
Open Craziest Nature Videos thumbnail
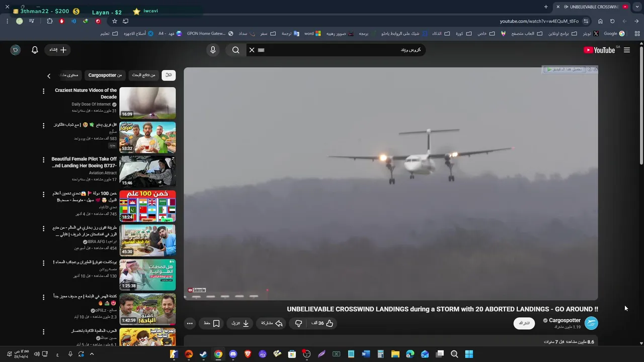pyautogui.click(x=147, y=103)
